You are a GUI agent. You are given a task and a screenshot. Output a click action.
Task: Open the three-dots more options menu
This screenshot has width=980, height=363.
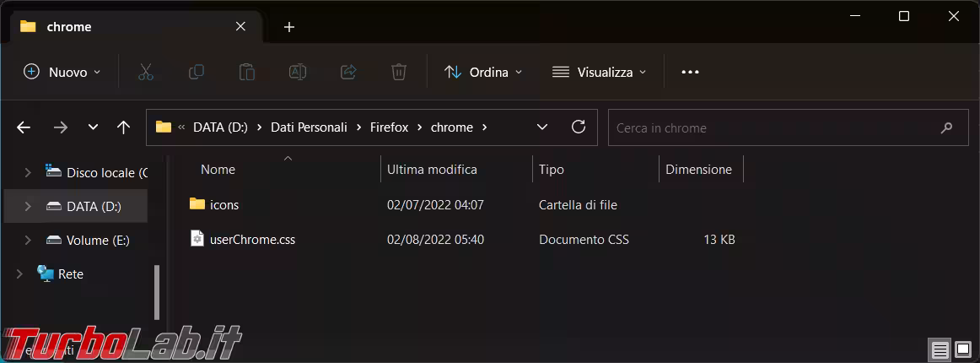(x=690, y=73)
